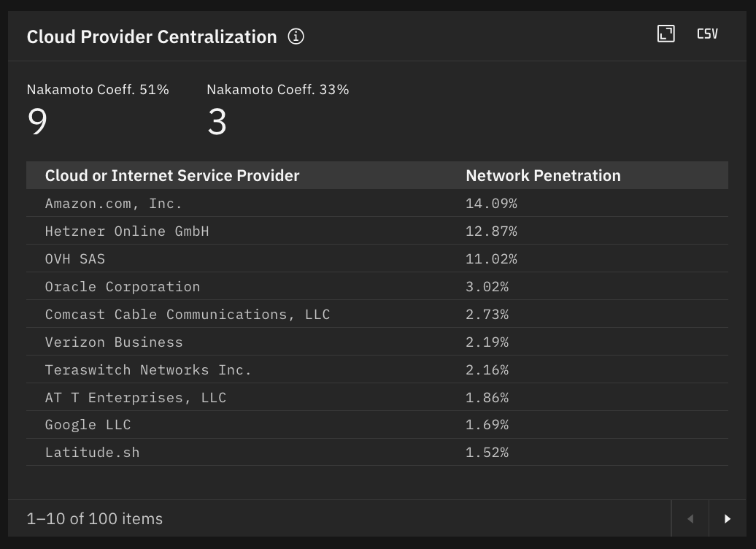Click the info icon beside the title
The image size is (756, 549).
tap(296, 37)
